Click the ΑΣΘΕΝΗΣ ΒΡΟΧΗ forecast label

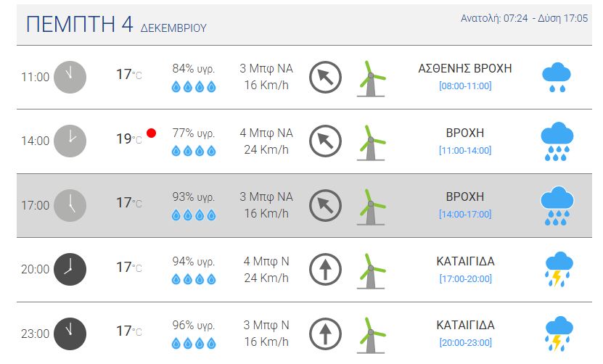(465, 68)
